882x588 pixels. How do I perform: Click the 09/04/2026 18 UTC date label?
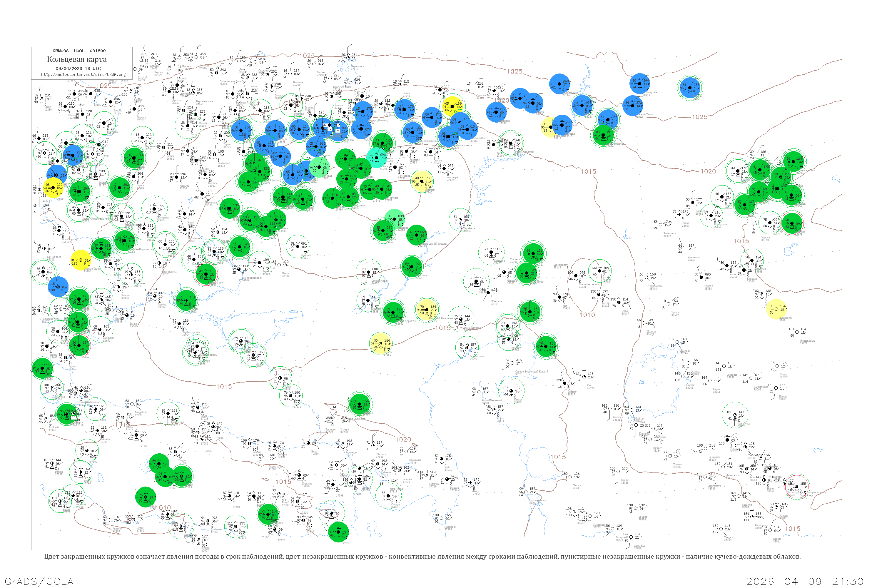[78, 69]
